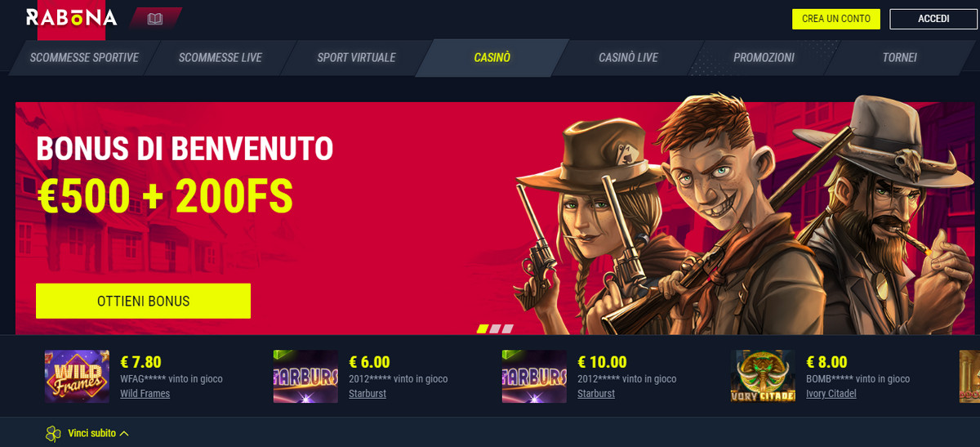Open the Ivory Citadel game thumbnail

coord(763,377)
